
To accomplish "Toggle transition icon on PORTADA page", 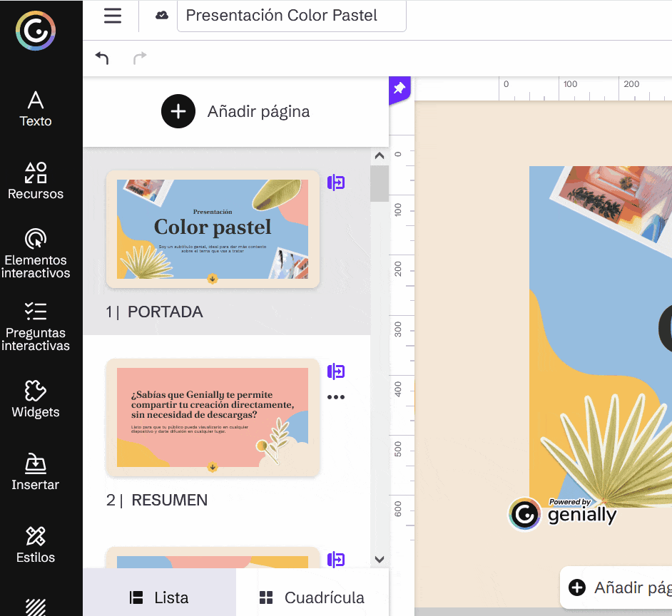I will point(336,183).
